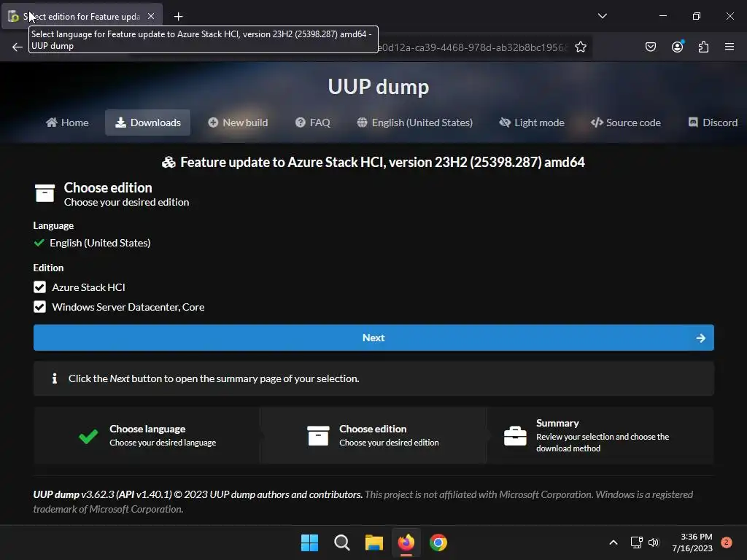Minimize the Firefox window
747x560 pixels.
coord(662,16)
